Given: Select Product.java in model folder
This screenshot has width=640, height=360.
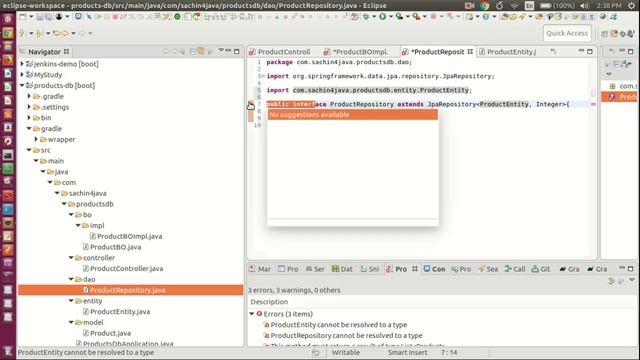Looking at the screenshot, I should 107,333.
